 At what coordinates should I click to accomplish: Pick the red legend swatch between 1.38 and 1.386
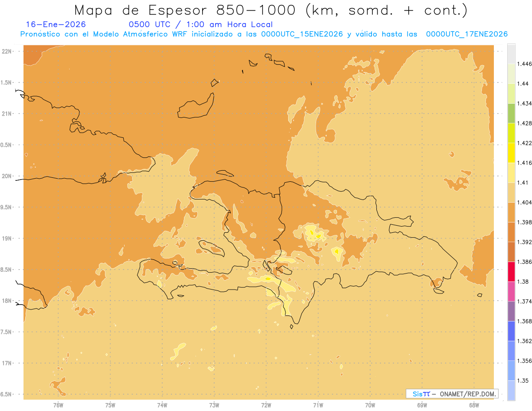point(511,271)
